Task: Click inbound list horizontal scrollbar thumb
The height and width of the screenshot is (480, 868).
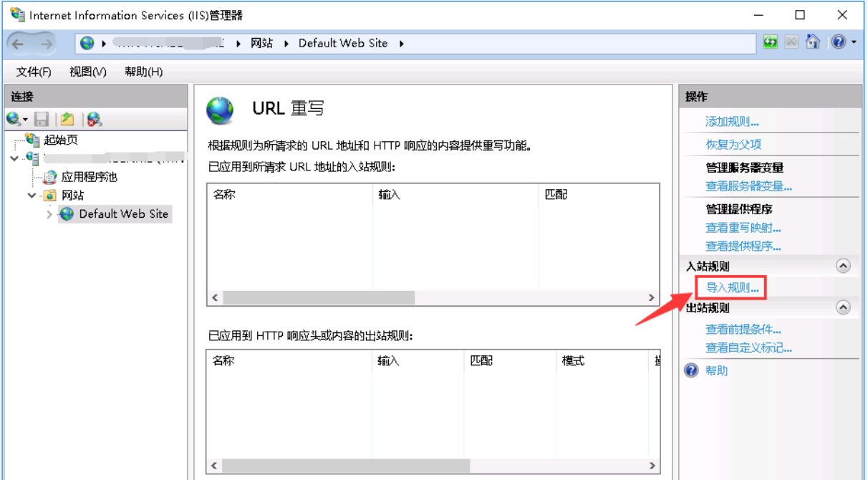Action: pos(318,297)
